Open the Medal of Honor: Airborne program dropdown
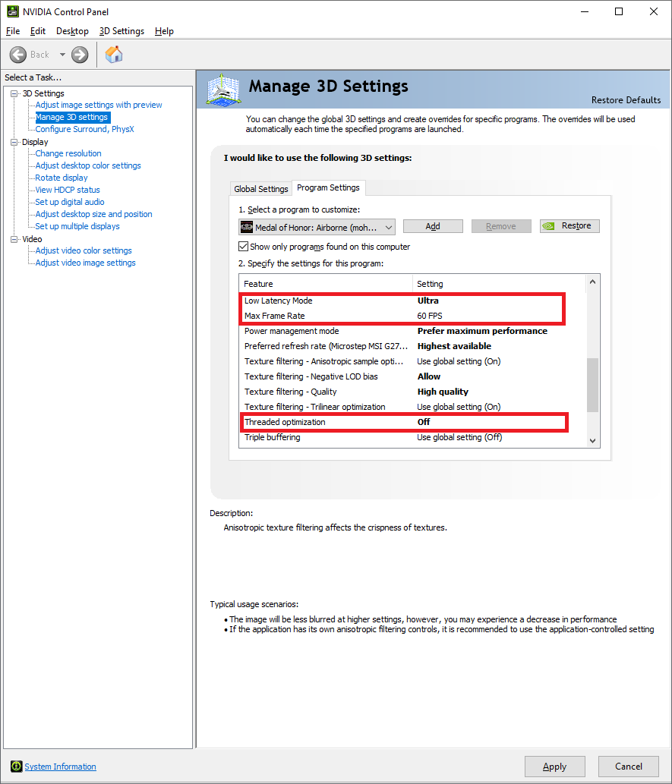672x784 pixels. (317, 227)
